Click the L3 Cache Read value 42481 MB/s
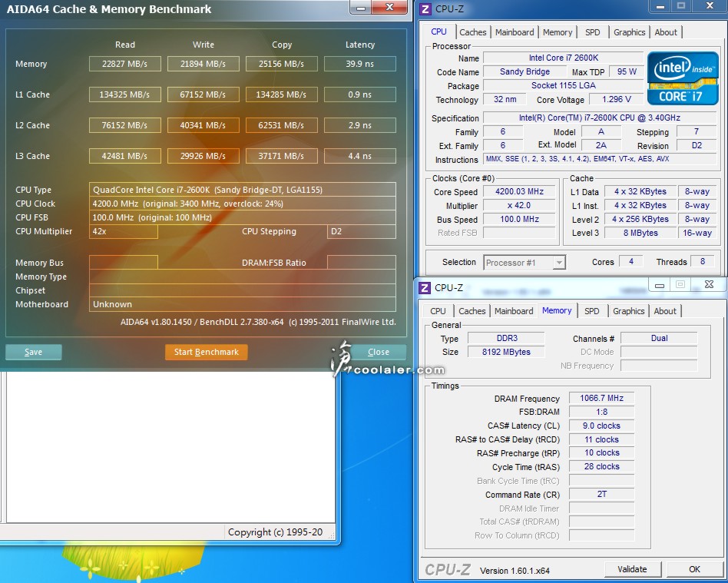728x583 pixels. pyautogui.click(x=125, y=156)
